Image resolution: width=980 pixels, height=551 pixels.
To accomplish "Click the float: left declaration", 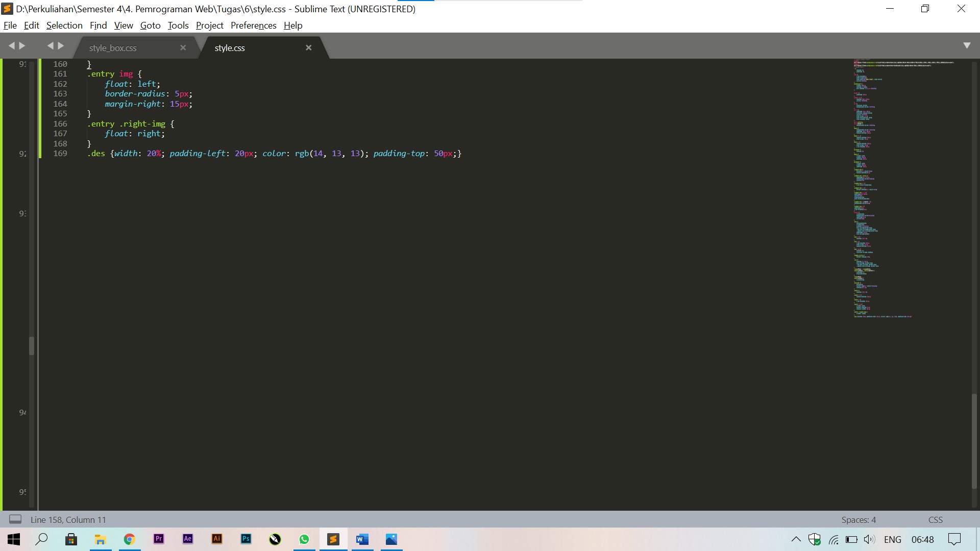I will point(132,84).
